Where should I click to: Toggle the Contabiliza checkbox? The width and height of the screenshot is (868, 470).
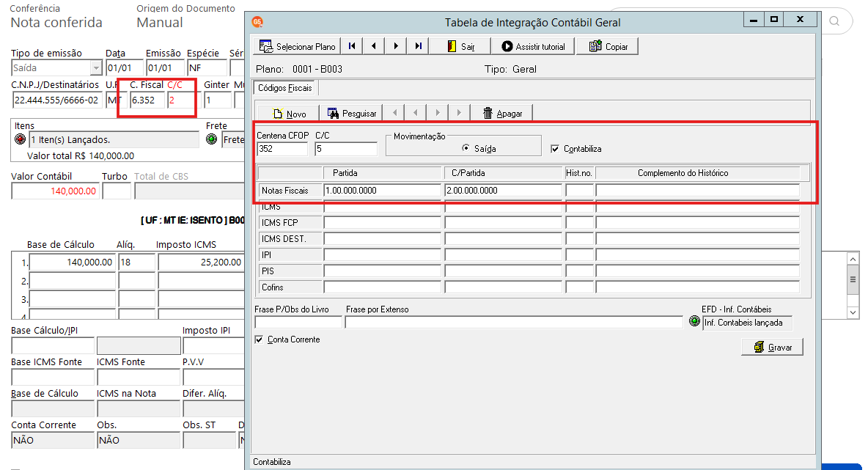pyautogui.click(x=555, y=149)
